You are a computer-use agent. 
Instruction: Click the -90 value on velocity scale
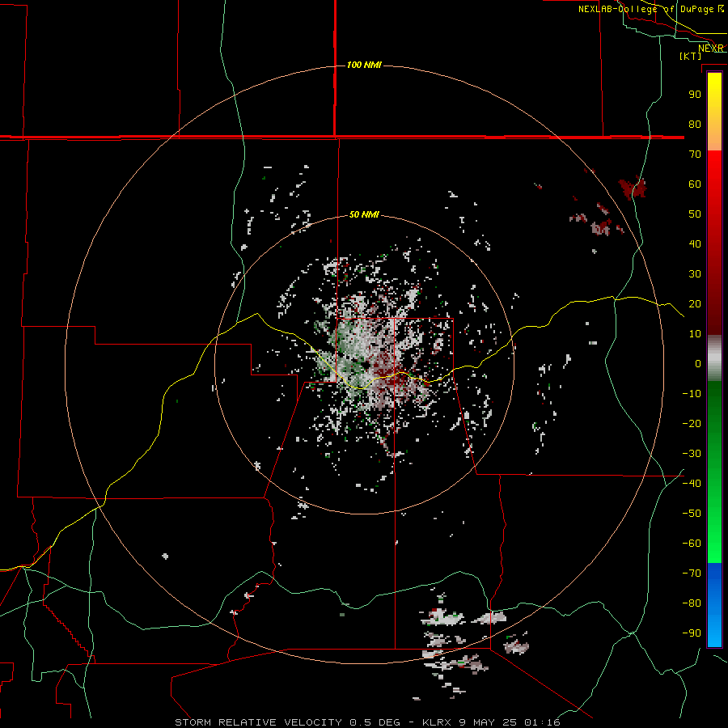[692, 633]
